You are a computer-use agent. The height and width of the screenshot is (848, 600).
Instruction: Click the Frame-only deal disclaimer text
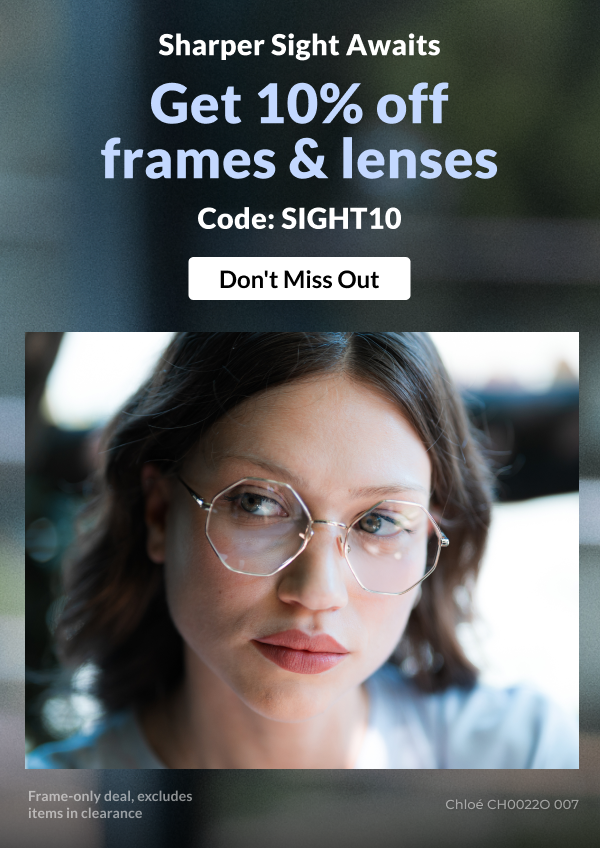[110, 805]
